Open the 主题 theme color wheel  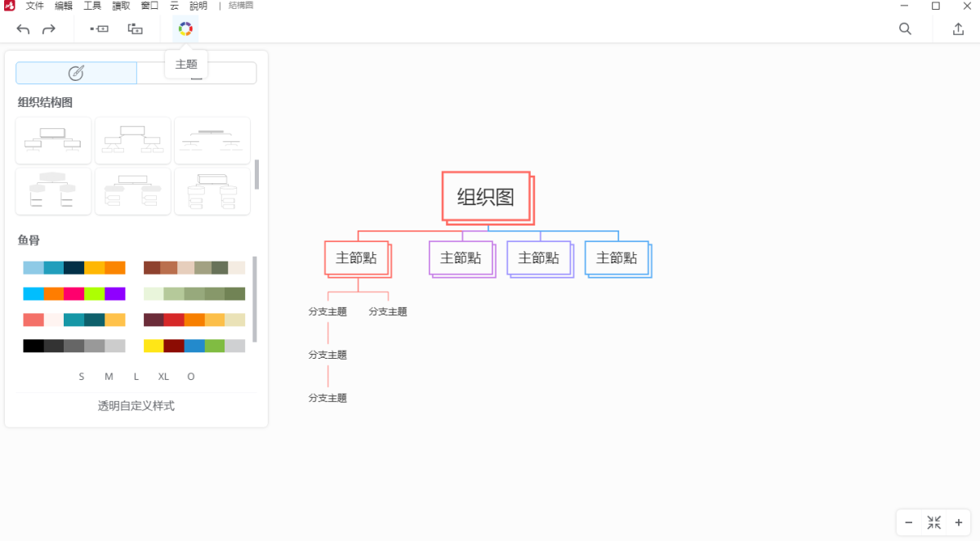click(185, 29)
